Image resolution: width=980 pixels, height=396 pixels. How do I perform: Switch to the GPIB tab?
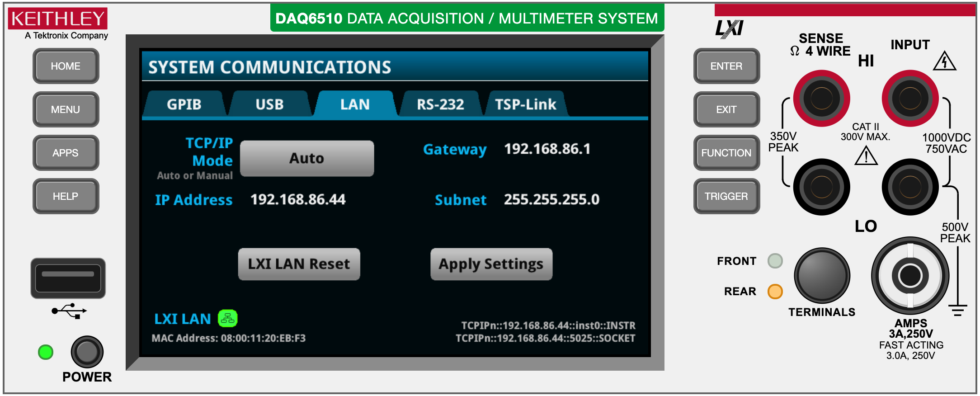[184, 104]
